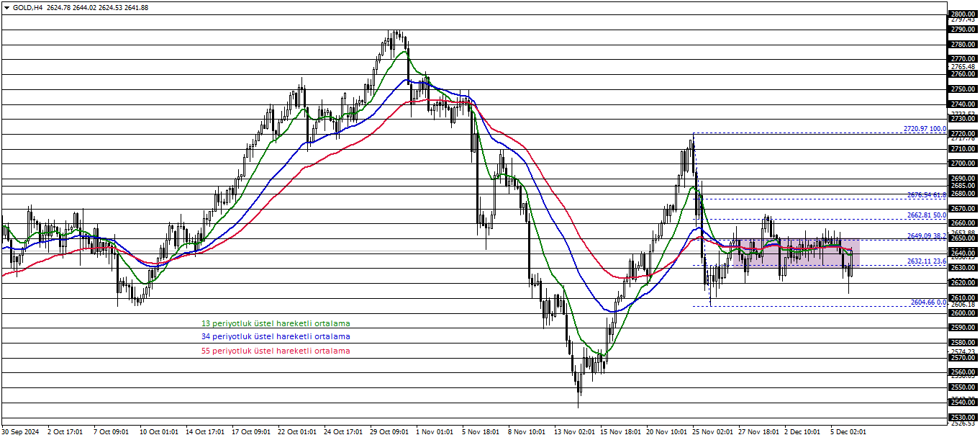Click the 5 Nov 18:01 time label

click(x=481, y=432)
